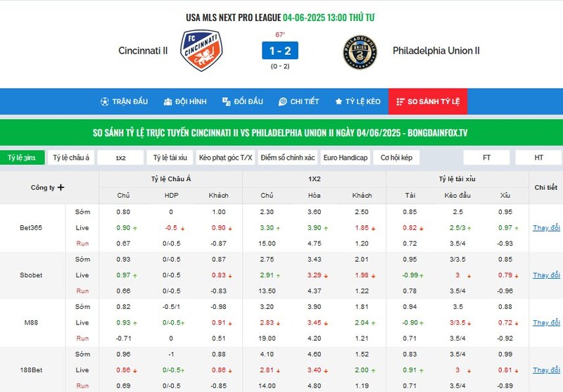Click the Philadelphia Union team crest
Screen dimensions: 563x392
point(360,52)
